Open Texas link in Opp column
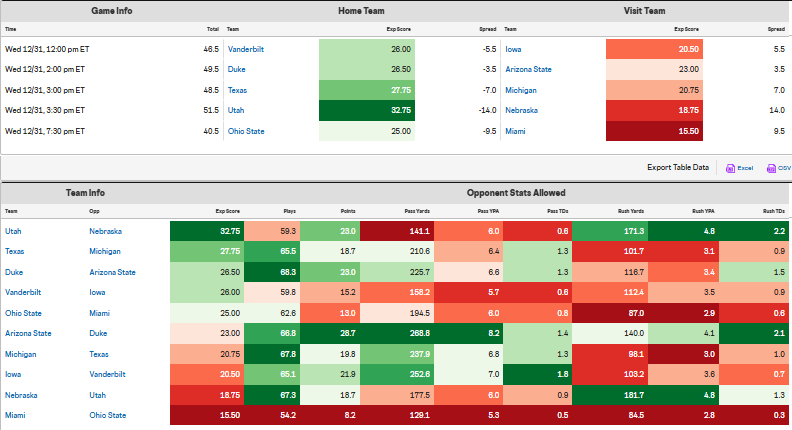 tap(98, 354)
